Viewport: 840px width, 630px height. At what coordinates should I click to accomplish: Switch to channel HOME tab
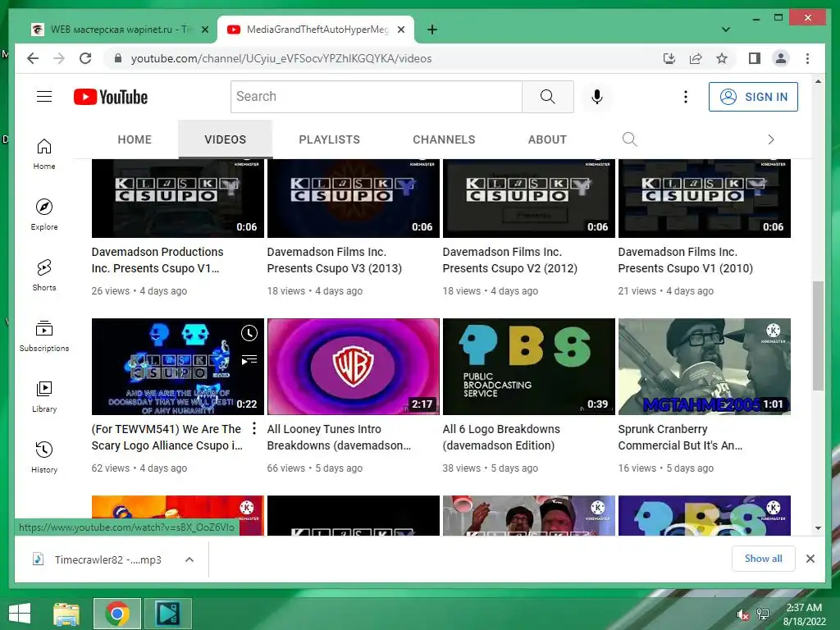click(x=135, y=139)
